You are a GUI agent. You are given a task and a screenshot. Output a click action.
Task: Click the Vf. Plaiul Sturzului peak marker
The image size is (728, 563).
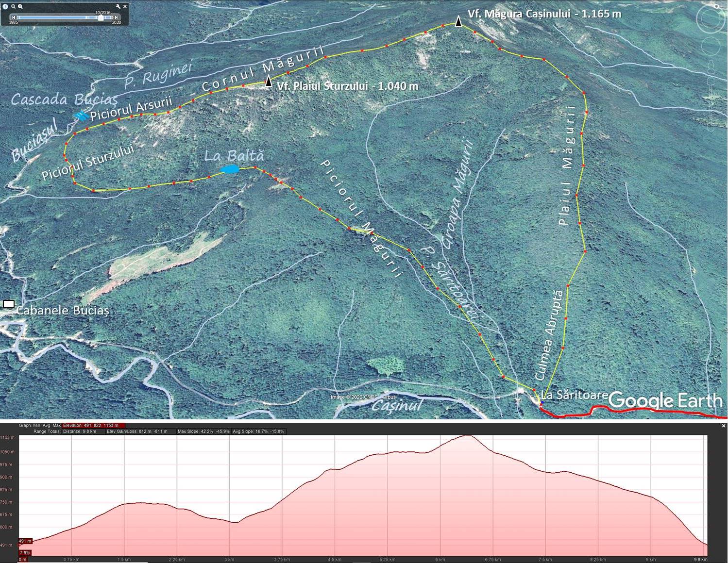point(268,81)
